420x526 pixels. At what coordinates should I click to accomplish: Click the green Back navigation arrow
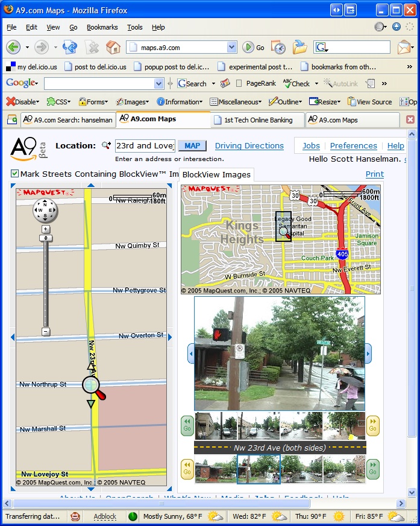[13, 47]
